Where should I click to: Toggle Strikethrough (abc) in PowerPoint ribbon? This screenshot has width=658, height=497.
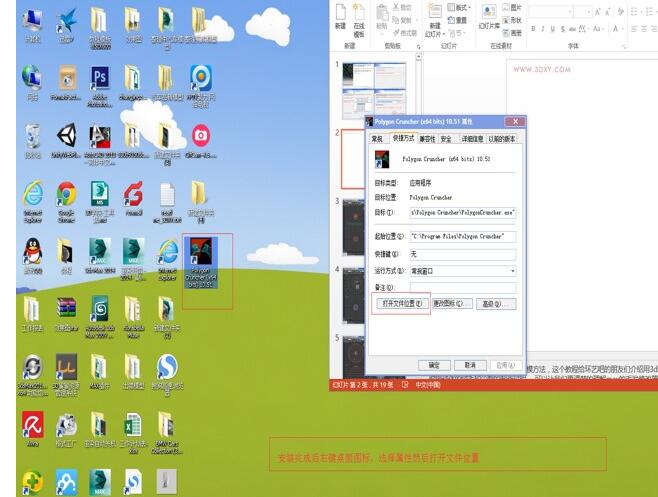point(572,29)
